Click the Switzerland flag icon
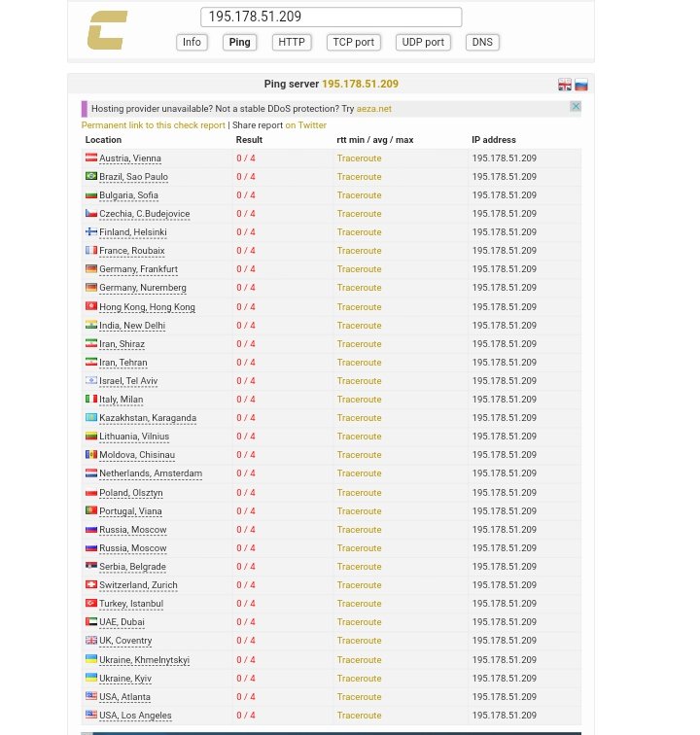Image resolution: width=700 pixels, height=735 pixels. pos(91,584)
